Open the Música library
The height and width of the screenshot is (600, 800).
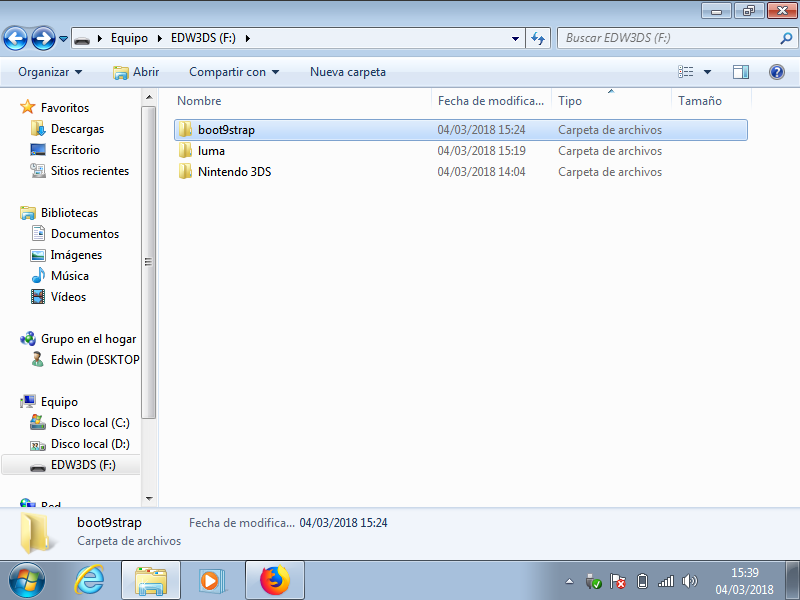pos(70,276)
